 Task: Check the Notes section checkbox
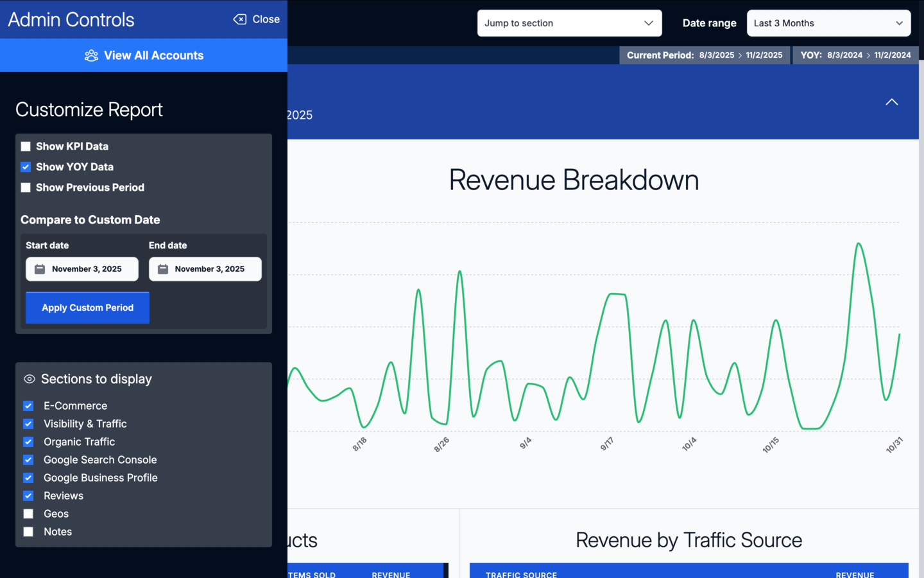(28, 532)
